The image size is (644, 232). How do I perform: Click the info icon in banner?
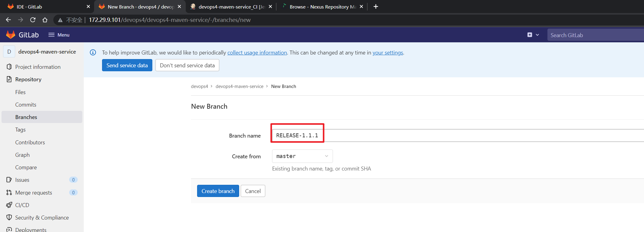coord(93,52)
